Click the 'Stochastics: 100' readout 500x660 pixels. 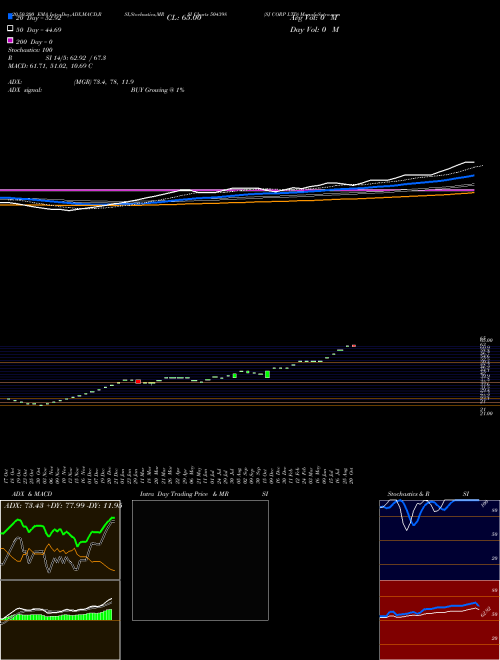coord(30,50)
